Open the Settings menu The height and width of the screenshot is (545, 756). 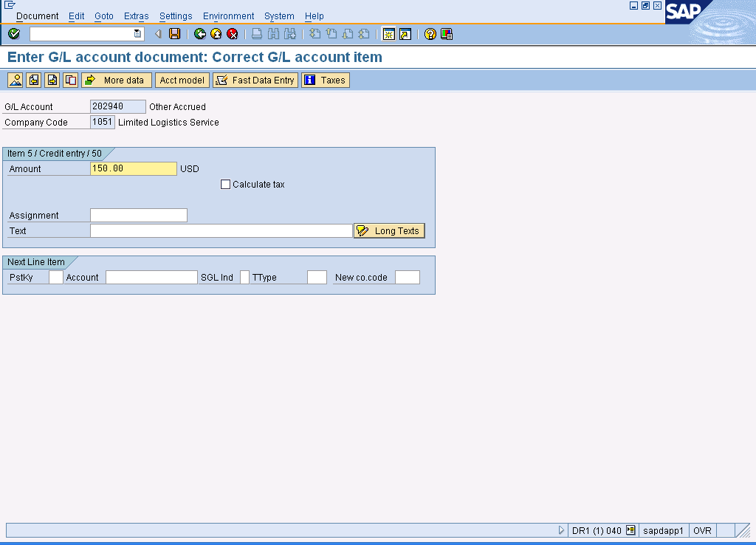[176, 16]
